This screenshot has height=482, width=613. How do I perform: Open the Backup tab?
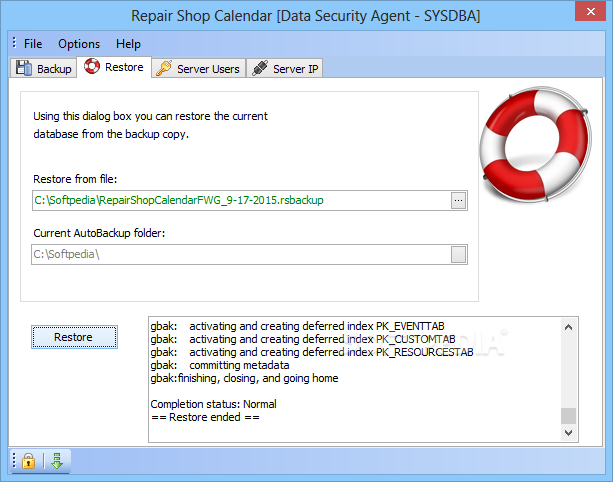tap(43, 68)
